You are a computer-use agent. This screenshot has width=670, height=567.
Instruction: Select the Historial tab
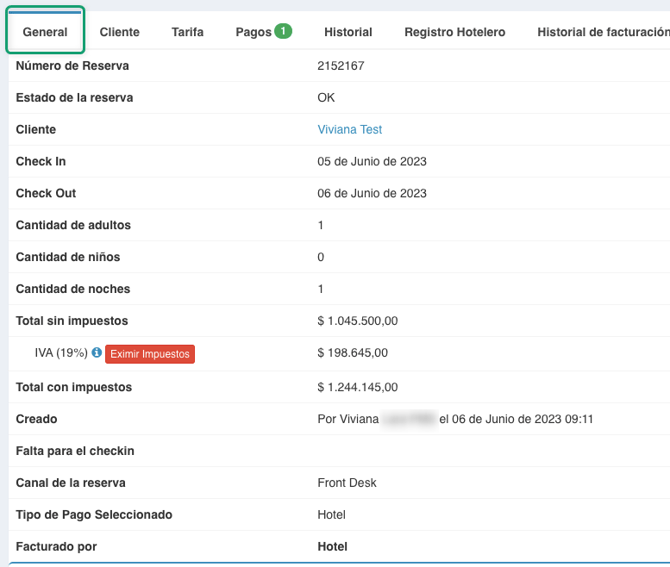pos(348,32)
